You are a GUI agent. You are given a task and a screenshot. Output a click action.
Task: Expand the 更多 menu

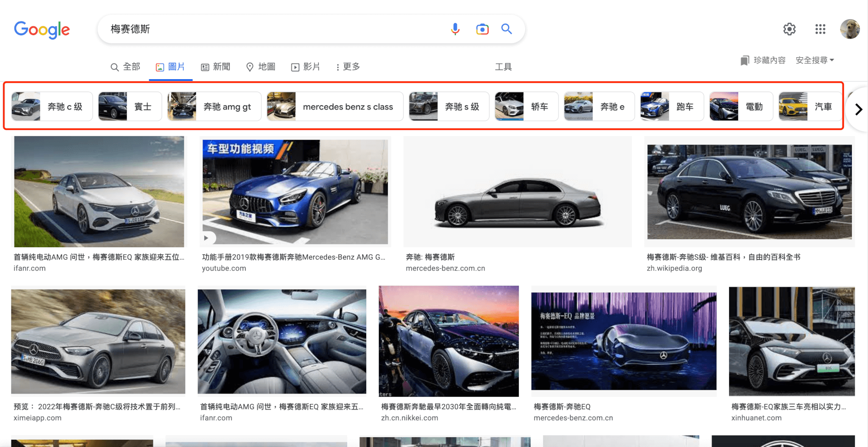(x=348, y=67)
